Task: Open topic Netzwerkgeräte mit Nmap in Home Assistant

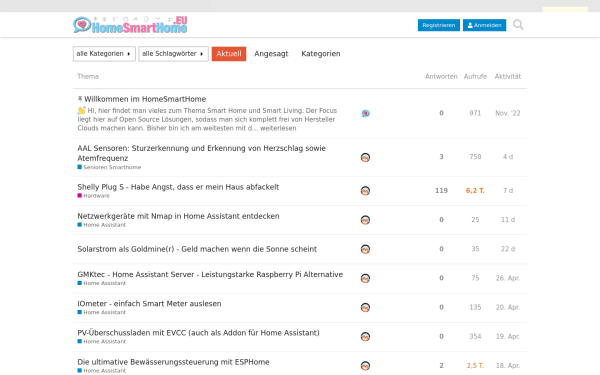Action: 178,216
